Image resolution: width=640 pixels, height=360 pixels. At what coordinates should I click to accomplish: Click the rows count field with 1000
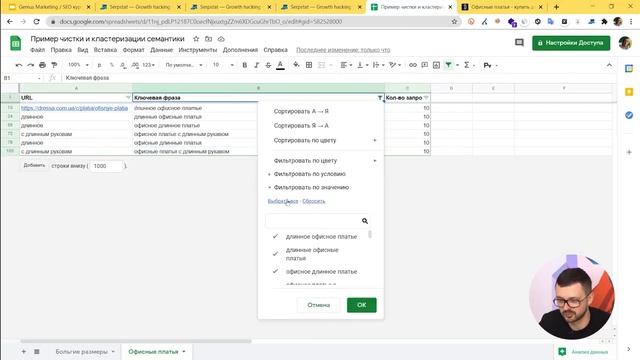106,166
